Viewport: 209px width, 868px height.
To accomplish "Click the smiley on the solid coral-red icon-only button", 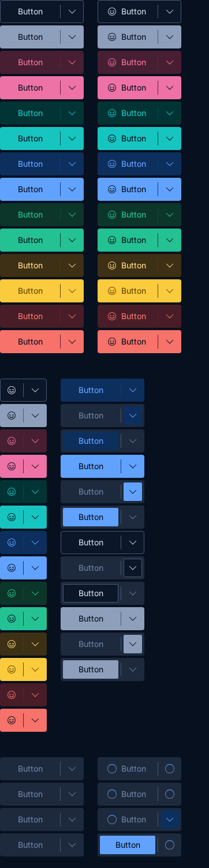I will [x=12, y=720].
